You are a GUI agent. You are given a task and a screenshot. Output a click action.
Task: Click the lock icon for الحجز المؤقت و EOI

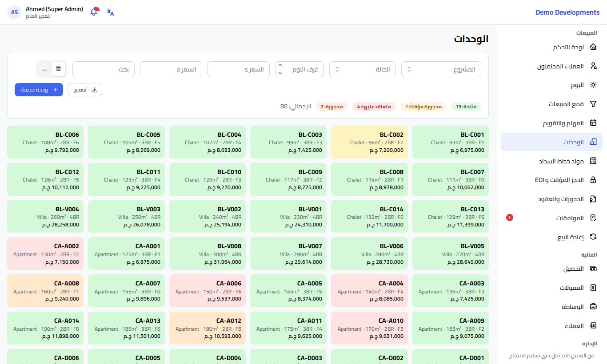(x=593, y=180)
